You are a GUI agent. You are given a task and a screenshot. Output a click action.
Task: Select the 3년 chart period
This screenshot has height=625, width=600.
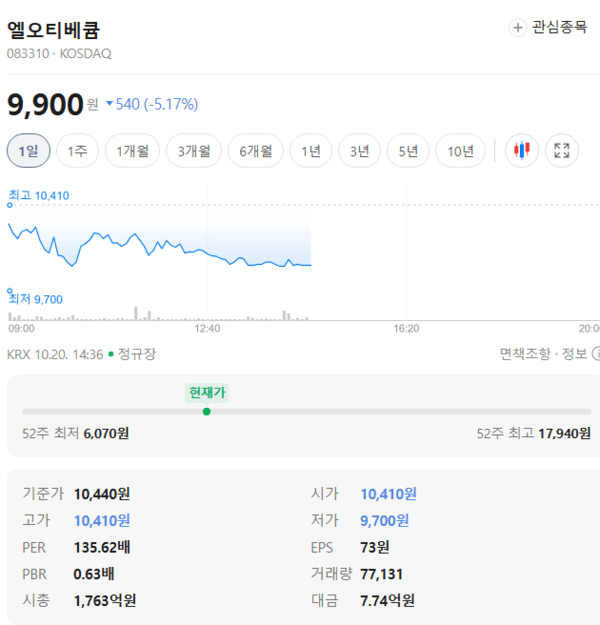tap(359, 151)
